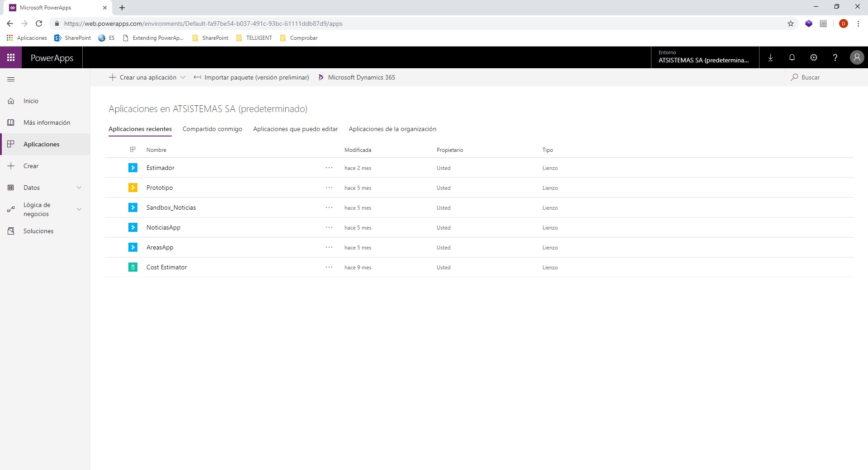Image resolution: width=868 pixels, height=470 pixels.
Task: Open Chrome menu three dots
Action: point(858,23)
